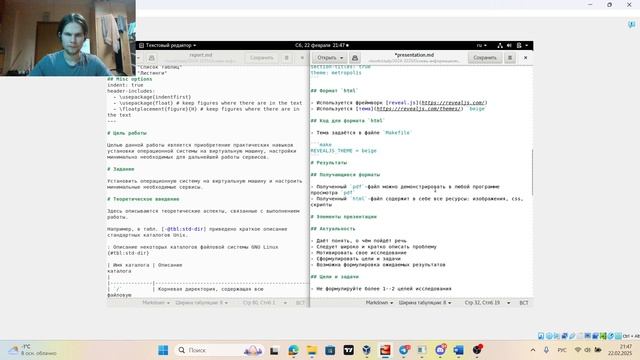Open 'Ширина табуляции' dropdown in report.md status bar

tap(202, 303)
